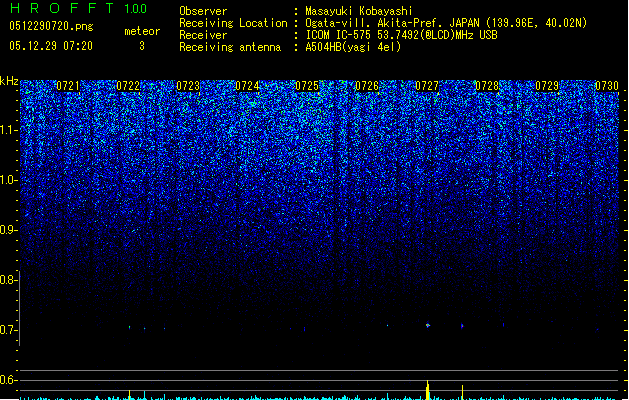Click the date stamp 05.12.29 07:20

point(51,46)
